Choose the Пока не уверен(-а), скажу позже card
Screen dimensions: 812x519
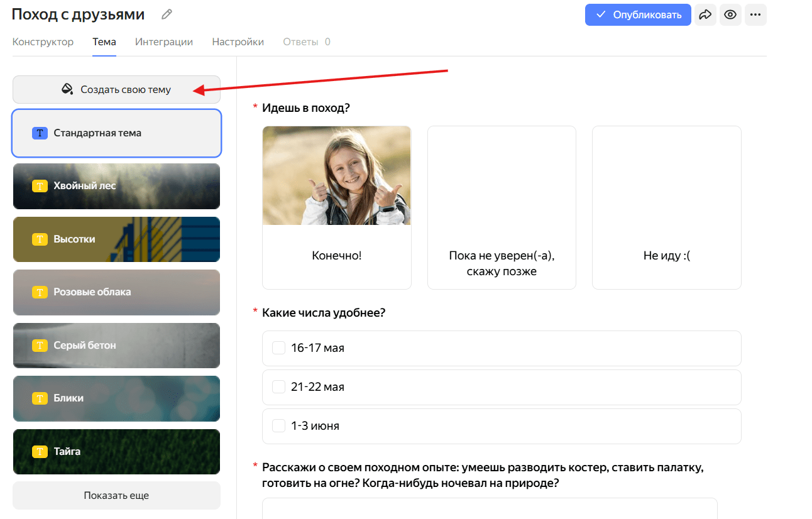pyautogui.click(x=502, y=207)
